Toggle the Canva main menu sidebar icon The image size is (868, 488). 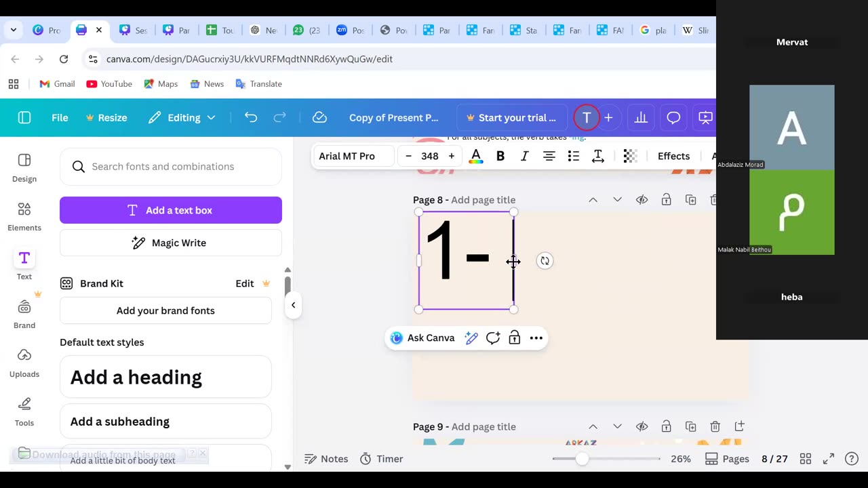pyautogui.click(x=24, y=117)
